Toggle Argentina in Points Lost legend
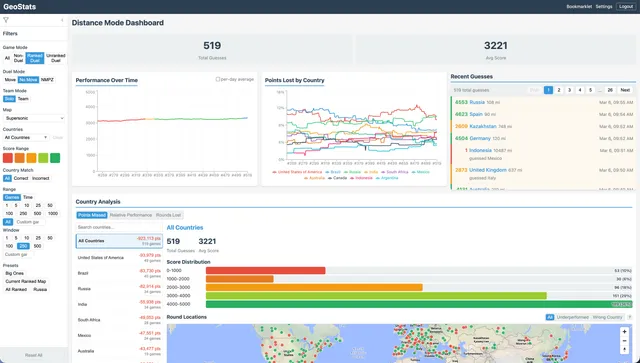The image size is (640, 363). [387, 178]
